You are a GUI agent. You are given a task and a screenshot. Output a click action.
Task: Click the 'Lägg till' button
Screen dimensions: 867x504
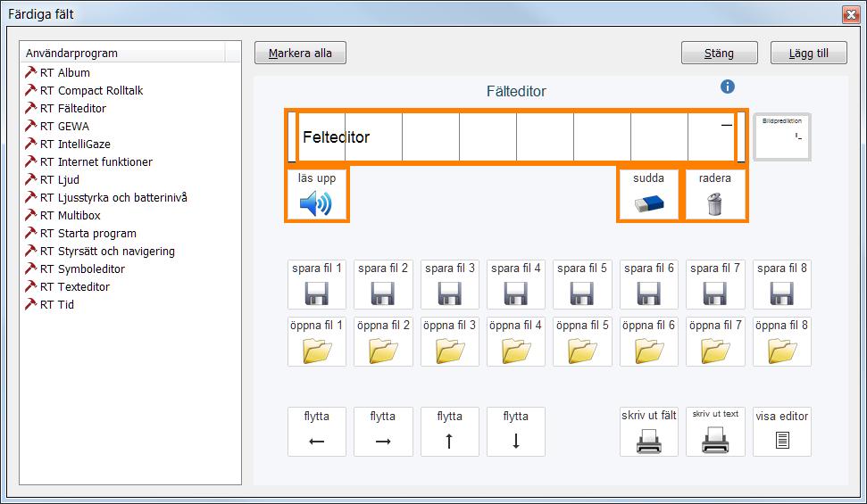point(809,53)
